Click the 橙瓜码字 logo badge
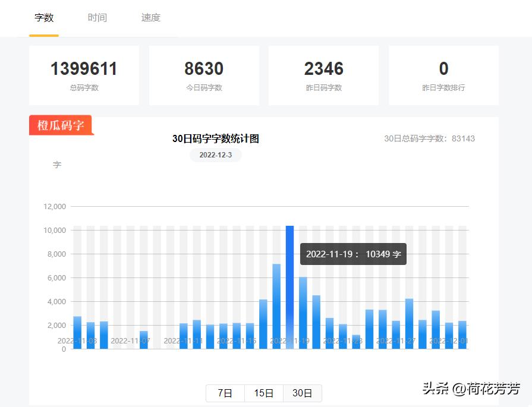The width and height of the screenshot is (532, 407). pyautogui.click(x=61, y=125)
